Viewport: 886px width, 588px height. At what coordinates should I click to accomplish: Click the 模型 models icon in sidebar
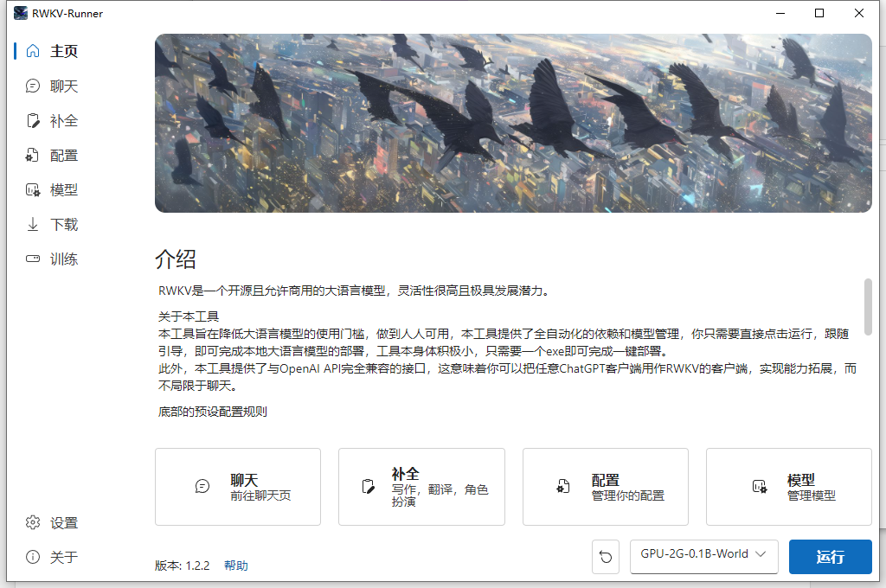pyautogui.click(x=33, y=189)
